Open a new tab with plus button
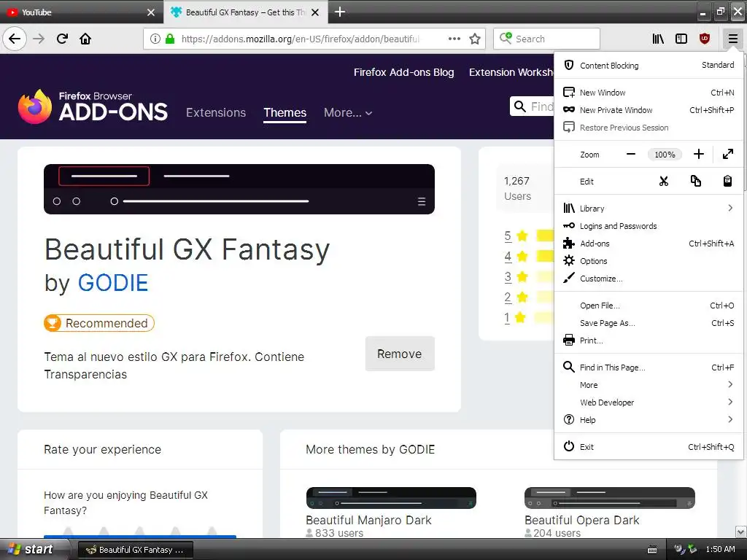The height and width of the screenshot is (560, 747). 340,12
